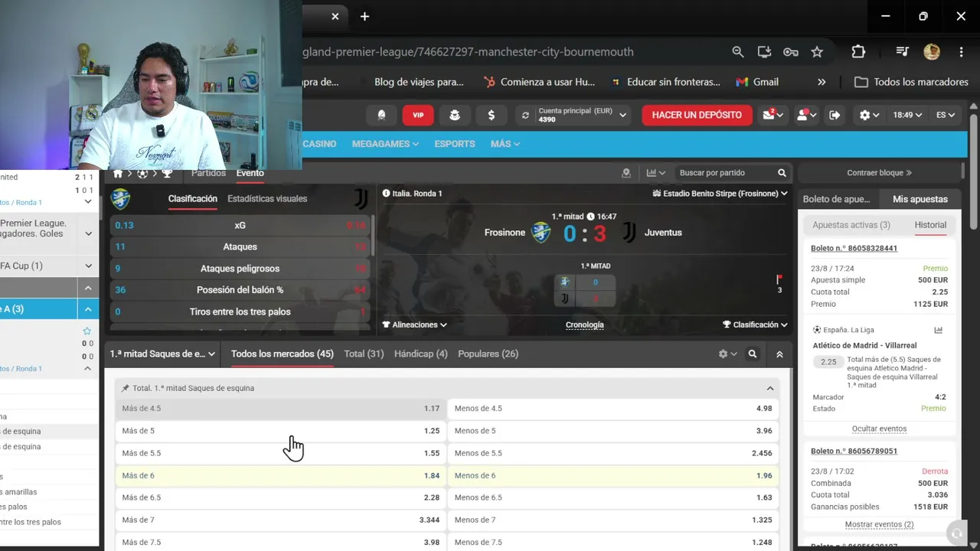The height and width of the screenshot is (551, 980).
Task: Switch to the Historial tab
Action: [930, 225]
